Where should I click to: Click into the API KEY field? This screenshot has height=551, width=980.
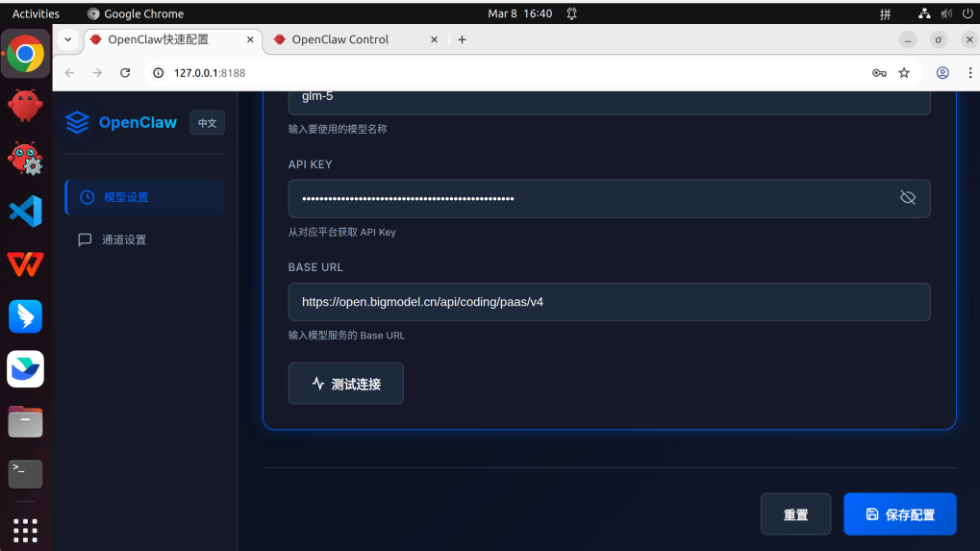[x=591, y=198]
